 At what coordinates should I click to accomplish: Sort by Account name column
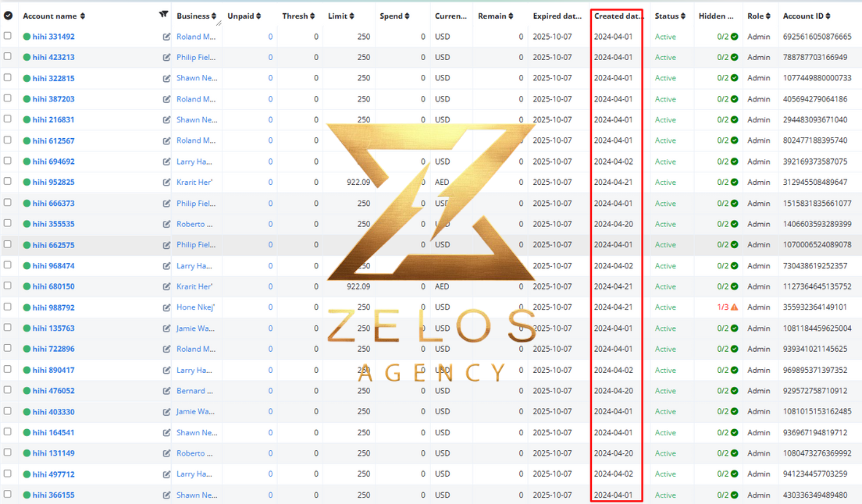54,16
